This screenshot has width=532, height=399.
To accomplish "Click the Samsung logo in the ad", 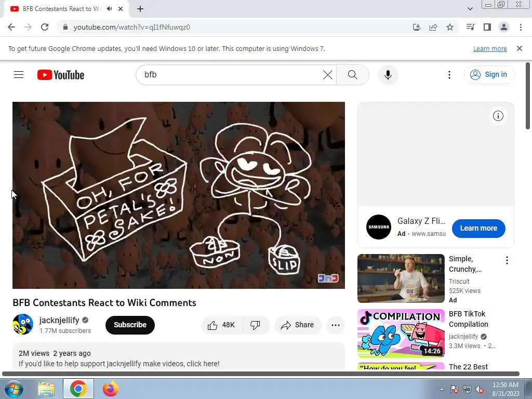I will coord(379,227).
